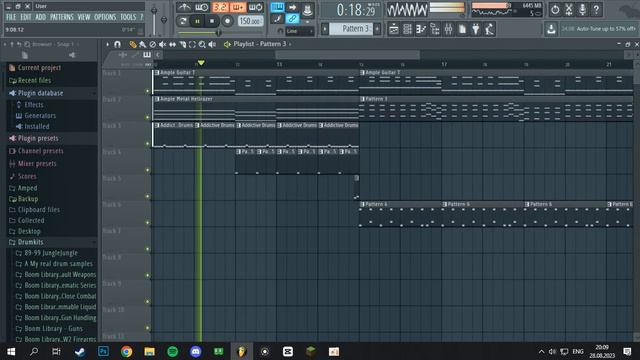Select the Draw pencil tool in the Playlist toolbar
This screenshot has width=640, height=360.
point(133,44)
